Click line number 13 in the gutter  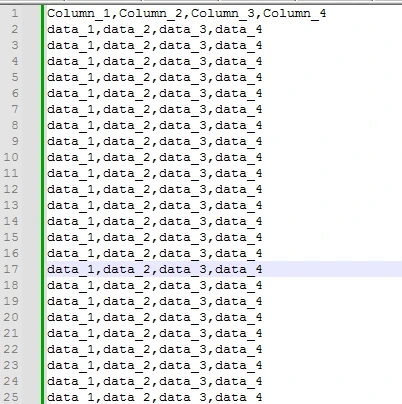click(11, 205)
